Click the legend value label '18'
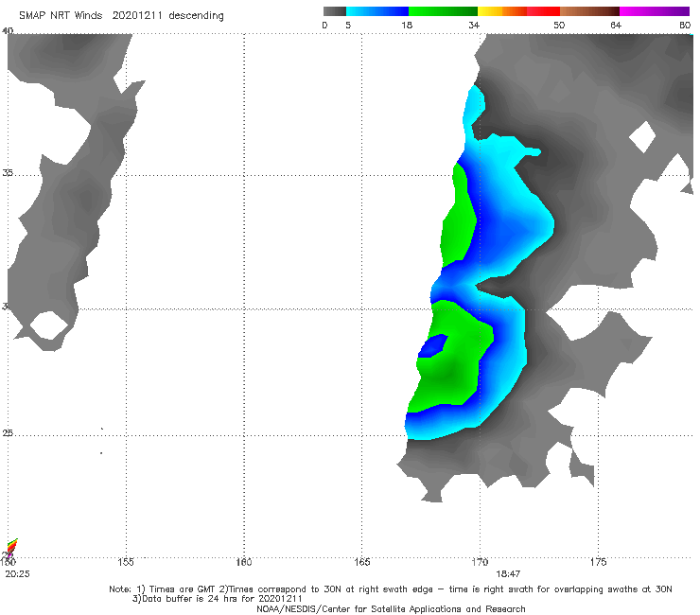 pyautogui.click(x=407, y=26)
